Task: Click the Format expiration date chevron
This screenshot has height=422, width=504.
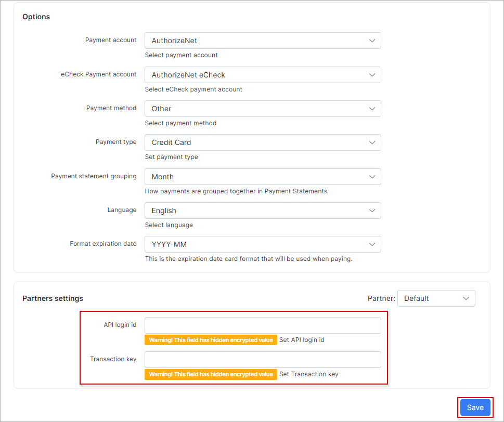Action: tap(372, 244)
